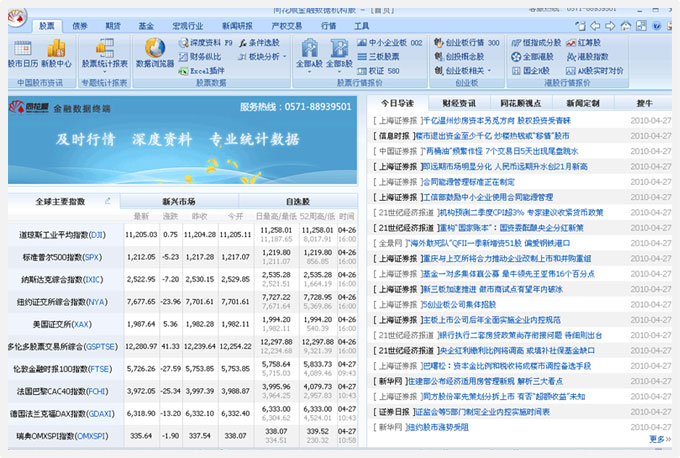The height and width of the screenshot is (458, 680).
Task: Click the forward arrow navigation icon
Action: [x=610, y=26]
